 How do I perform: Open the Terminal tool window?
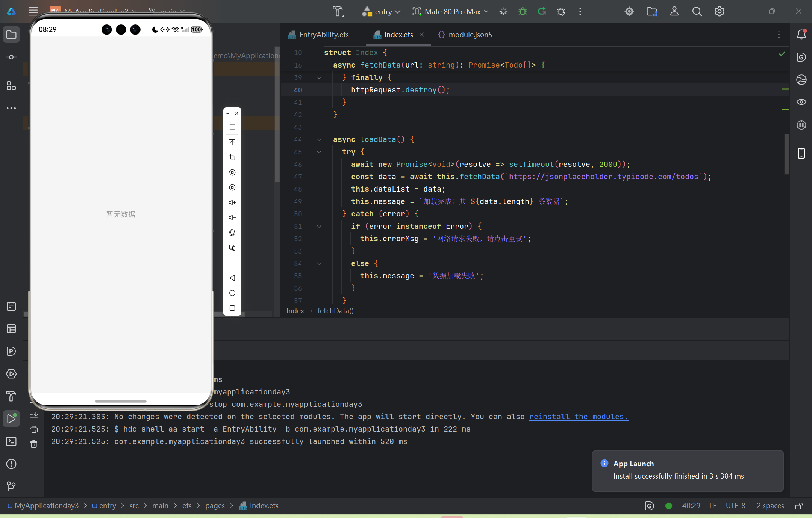[x=11, y=441]
